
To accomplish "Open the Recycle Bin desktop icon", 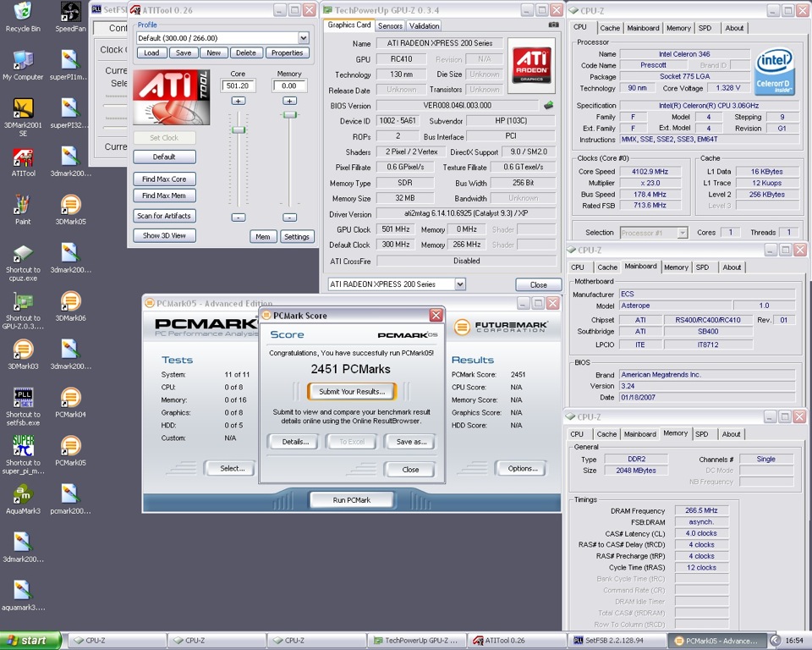I will pos(23,17).
